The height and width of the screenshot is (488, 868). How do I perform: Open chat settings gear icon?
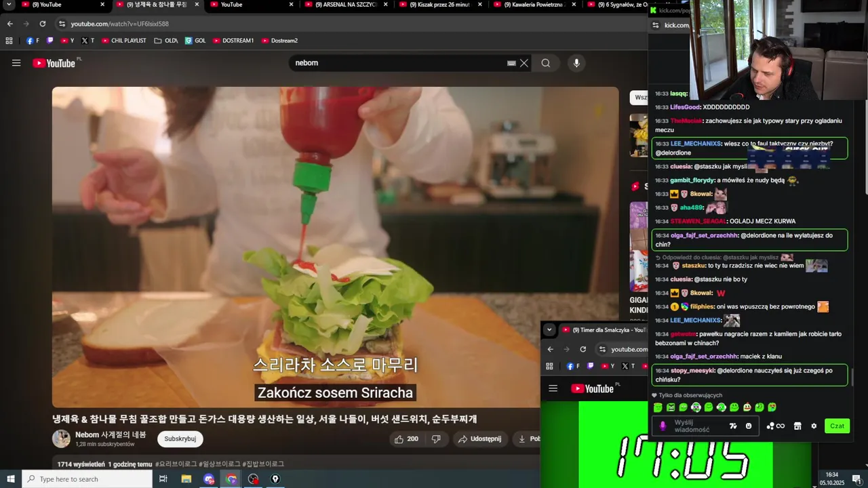tap(814, 426)
